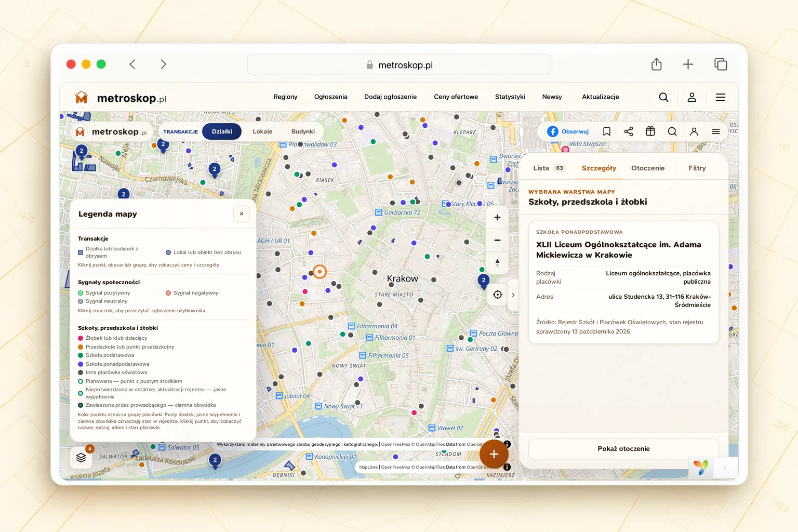Click the orange plus add button
This screenshot has width=798, height=532.
tap(494, 454)
